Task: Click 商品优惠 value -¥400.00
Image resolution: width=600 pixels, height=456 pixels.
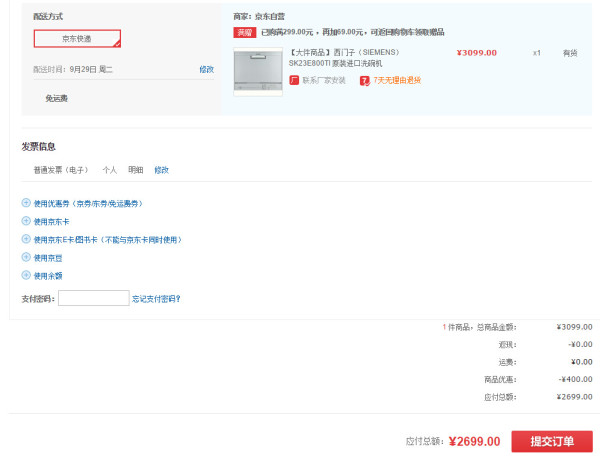Action: [576, 379]
